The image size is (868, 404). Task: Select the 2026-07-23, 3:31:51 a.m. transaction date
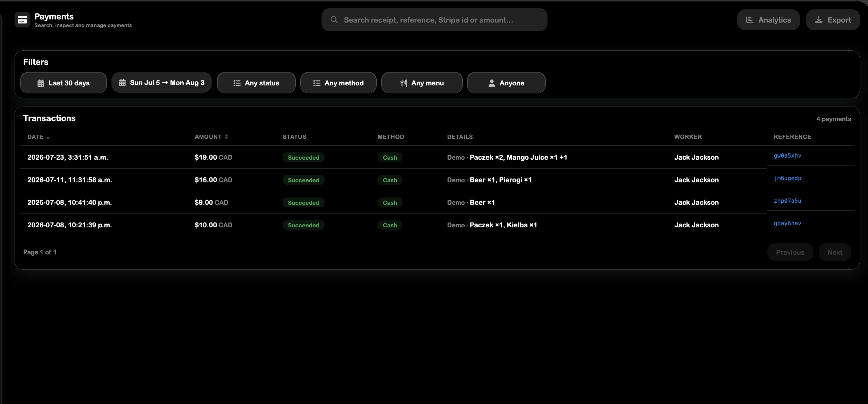(68, 157)
